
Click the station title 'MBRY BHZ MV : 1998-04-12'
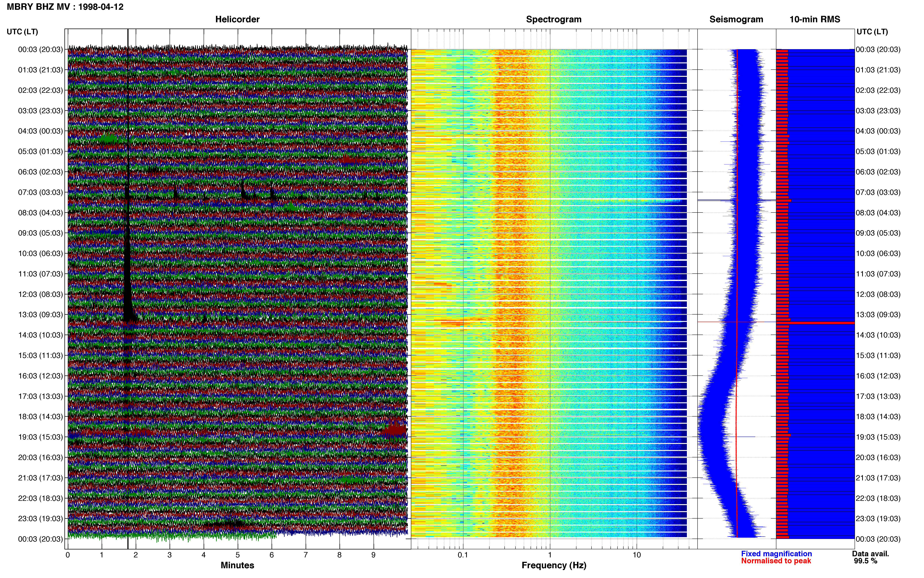[65, 7]
